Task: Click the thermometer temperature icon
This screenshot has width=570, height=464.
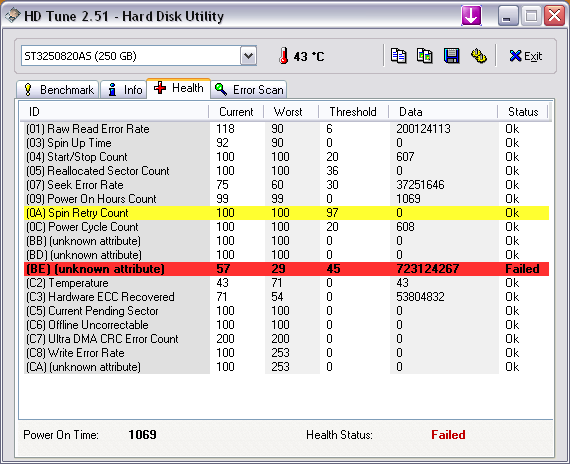Action: coord(284,56)
